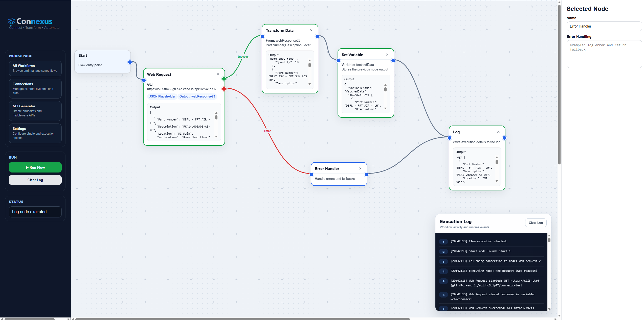Open the API Generator section
This screenshot has width=644, height=320.
35,111
